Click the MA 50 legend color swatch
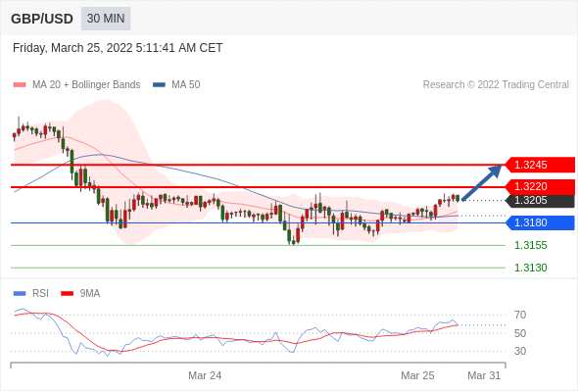 159,85
